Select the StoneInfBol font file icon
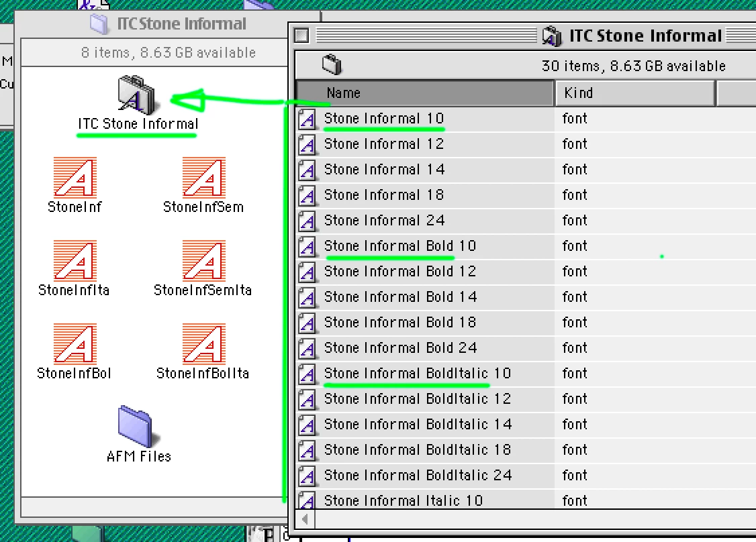The width and height of the screenshot is (756, 542). 75,343
